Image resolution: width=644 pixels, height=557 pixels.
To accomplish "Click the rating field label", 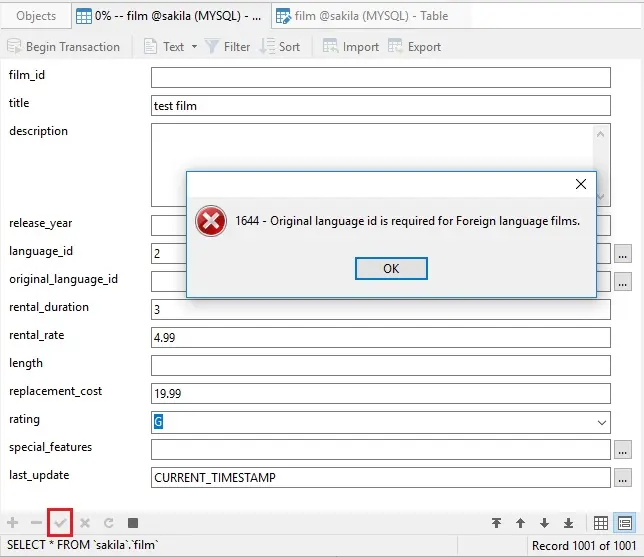I will coord(24,419).
